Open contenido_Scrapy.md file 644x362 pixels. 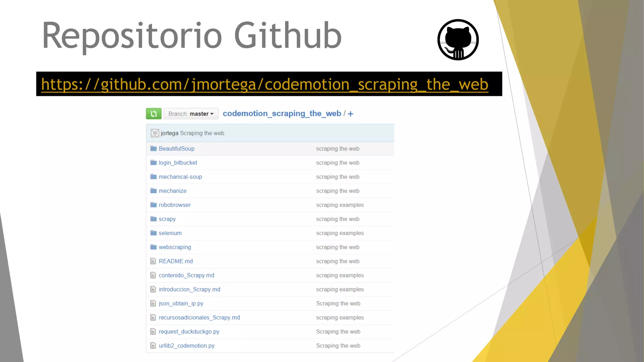click(186, 275)
